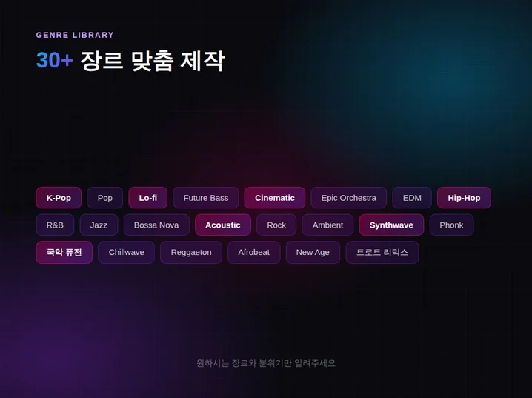
Task: Click the Pop genre chip
Action: click(105, 198)
